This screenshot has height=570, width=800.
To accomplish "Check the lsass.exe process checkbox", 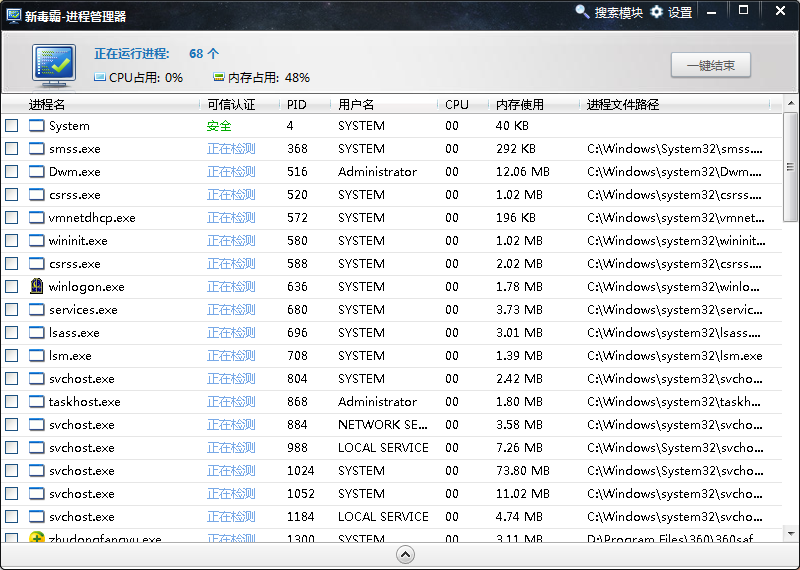I will [x=12, y=333].
